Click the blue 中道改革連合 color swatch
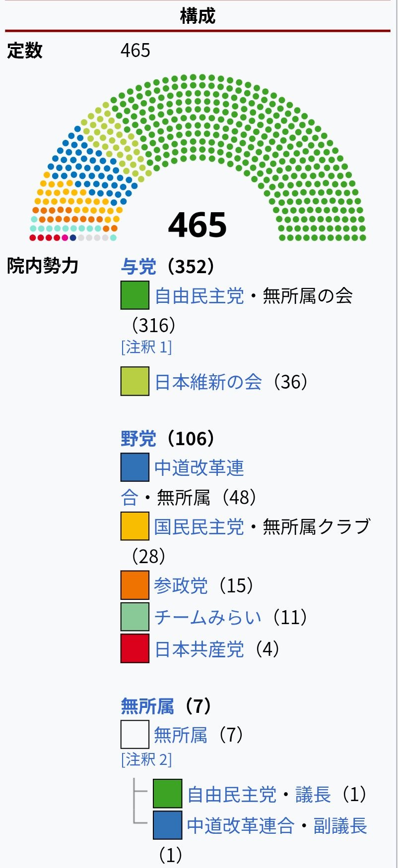The width and height of the screenshot is (399, 868). (135, 467)
